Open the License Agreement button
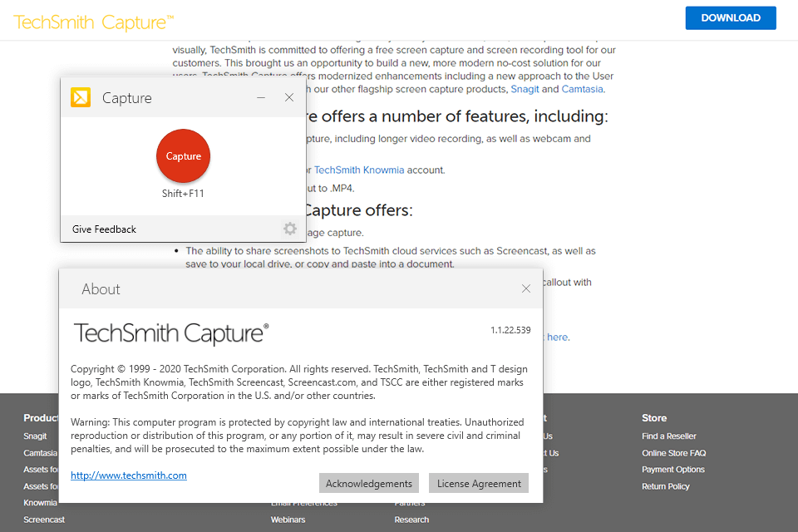 [479, 483]
